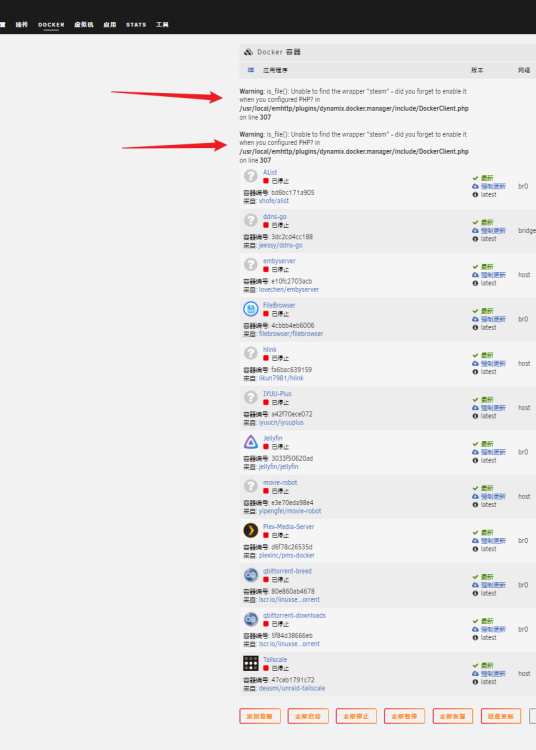Viewport: 536px width, 750px height.
Task: Click the 检查更新 (Check for Updates) button
Action: click(x=501, y=716)
